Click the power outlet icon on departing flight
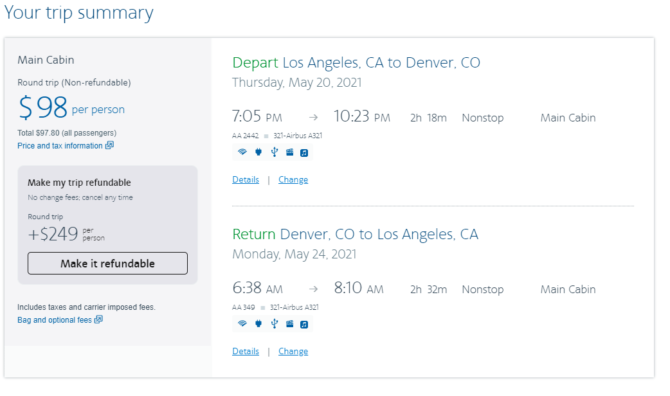 pos(259,152)
